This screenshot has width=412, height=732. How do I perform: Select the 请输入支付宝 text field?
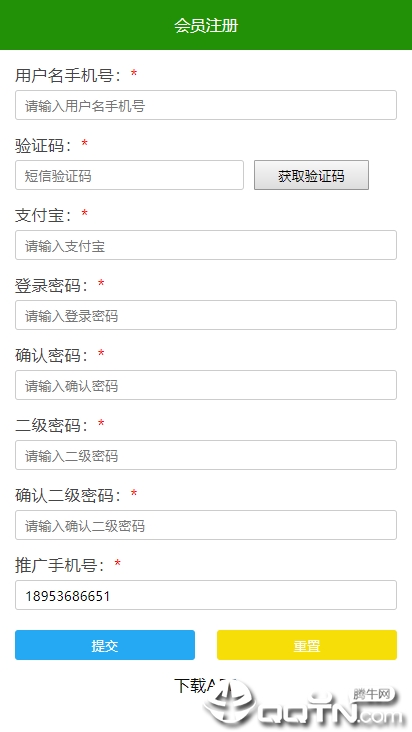206,245
